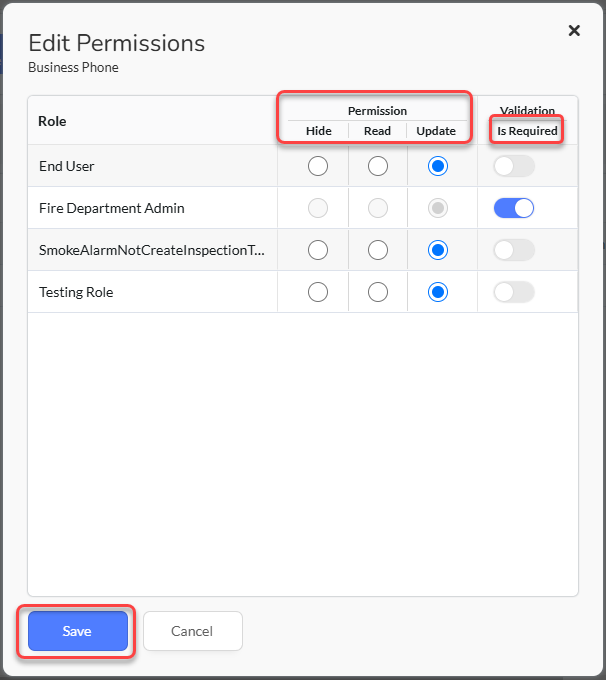Viewport: 606px width, 680px height.
Task: Select Update for SmokeAlarmNotCreateInspectionT role
Action: 438,250
